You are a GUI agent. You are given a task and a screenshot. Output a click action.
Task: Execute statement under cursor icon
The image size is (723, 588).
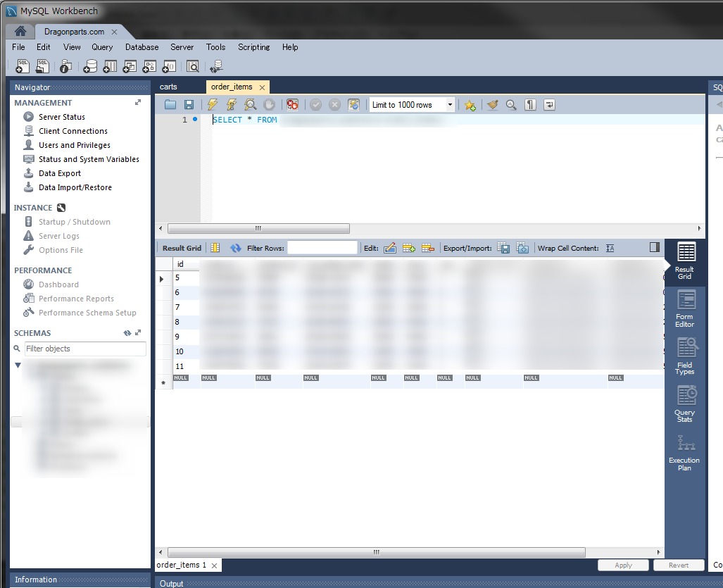coord(231,105)
